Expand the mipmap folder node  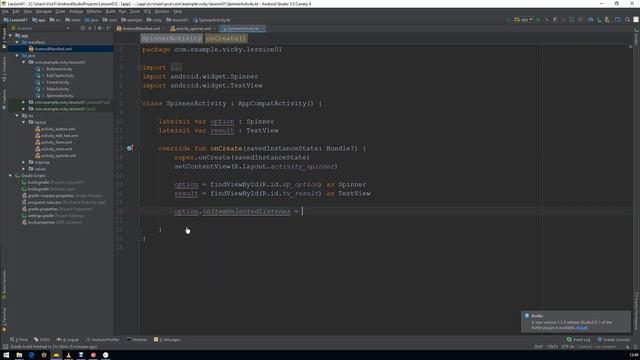[24, 162]
